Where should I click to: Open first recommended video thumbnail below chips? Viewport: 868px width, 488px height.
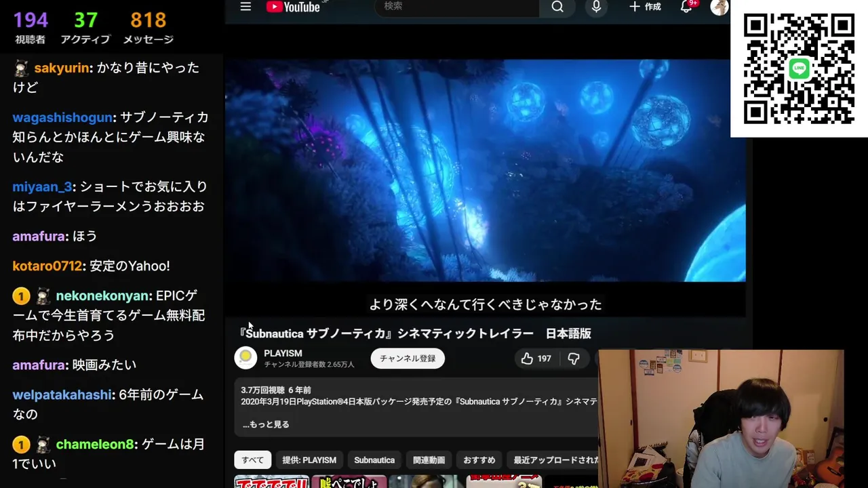click(272, 482)
